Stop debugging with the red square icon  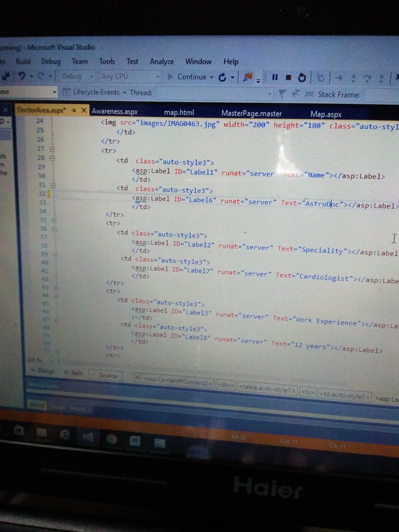(288, 77)
